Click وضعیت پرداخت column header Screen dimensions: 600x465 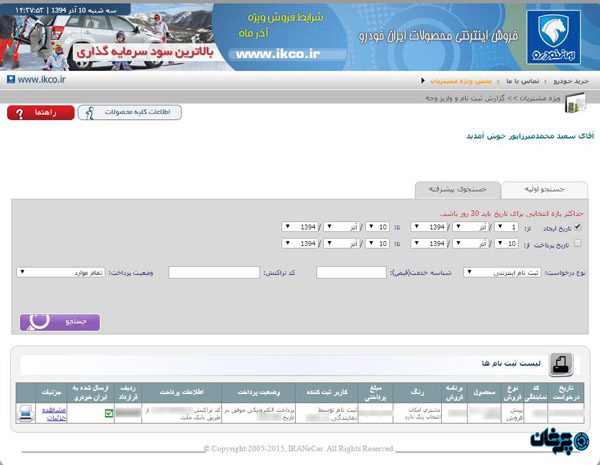pos(259,392)
